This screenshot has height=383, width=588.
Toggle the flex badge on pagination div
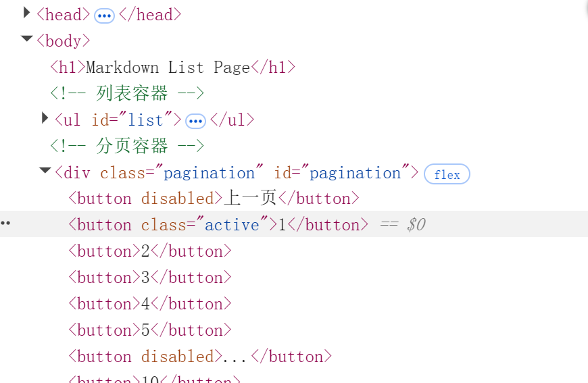click(x=447, y=174)
